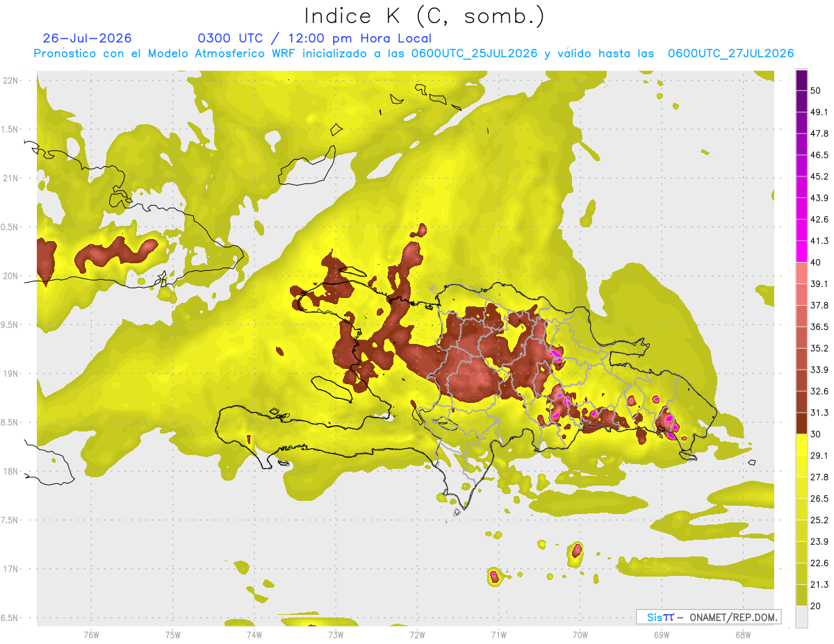Click the '72W' longitude label
Image resolution: width=834 pixels, height=644 pixels.
pyautogui.click(x=417, y=634)
